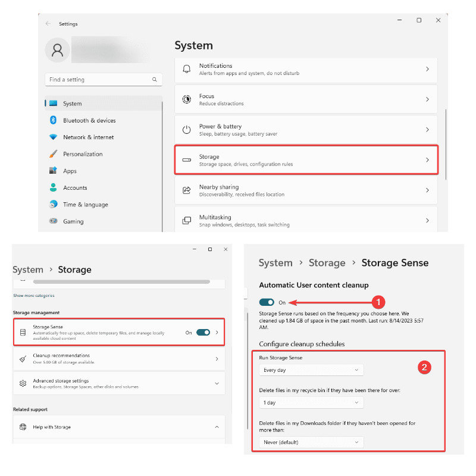Click the Cleanup recommendations broom icon

click(x=23, y=359)
